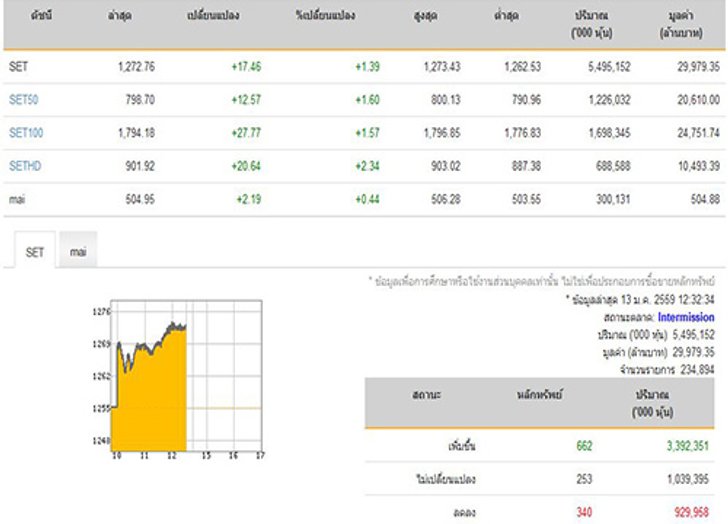Click SETHD volume 688,588
728x524 pixels.
pyautogui.click(x=613, y=166)
